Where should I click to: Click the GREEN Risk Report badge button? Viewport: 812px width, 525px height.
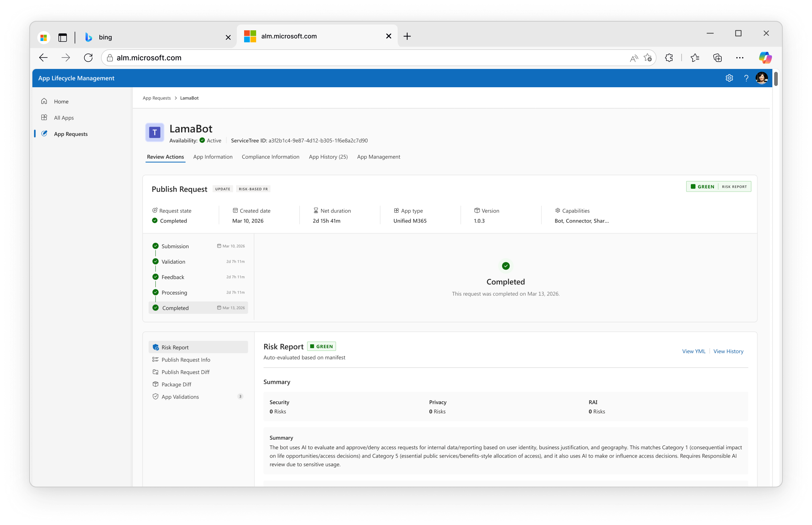pyautogui.click(x=718, y=187)
